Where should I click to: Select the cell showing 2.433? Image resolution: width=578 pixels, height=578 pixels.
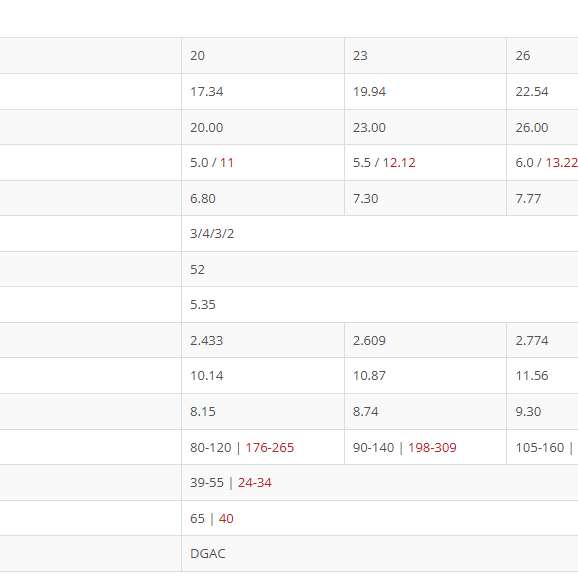263,340
